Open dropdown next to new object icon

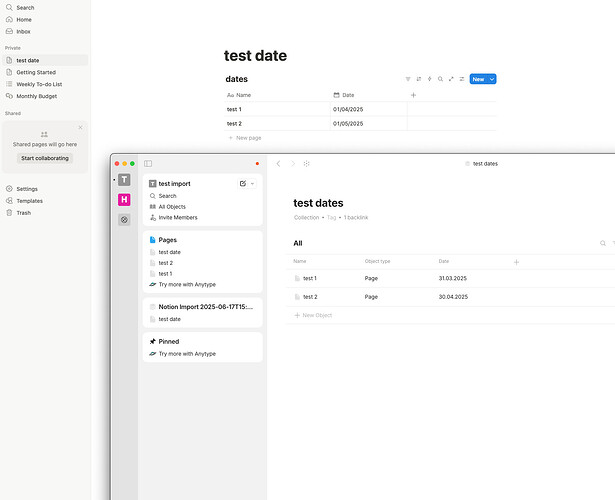click(252, 183)
